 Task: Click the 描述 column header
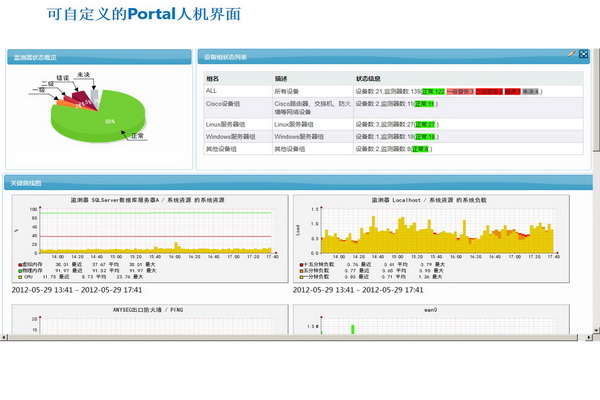point(281,77)
